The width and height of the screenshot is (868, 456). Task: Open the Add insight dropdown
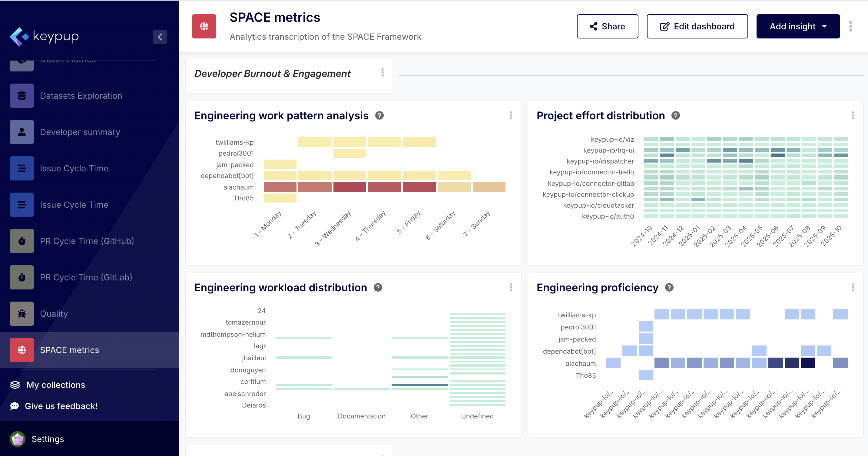[797, 26]
